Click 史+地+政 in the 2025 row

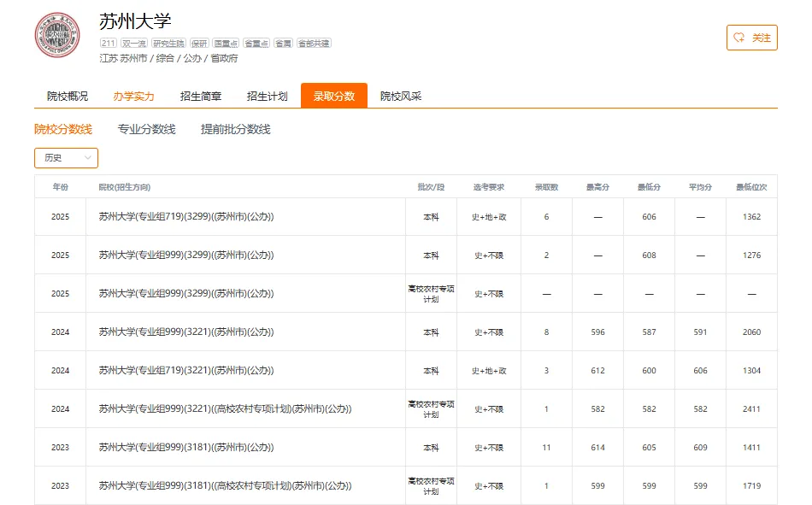tap(489, 217)
